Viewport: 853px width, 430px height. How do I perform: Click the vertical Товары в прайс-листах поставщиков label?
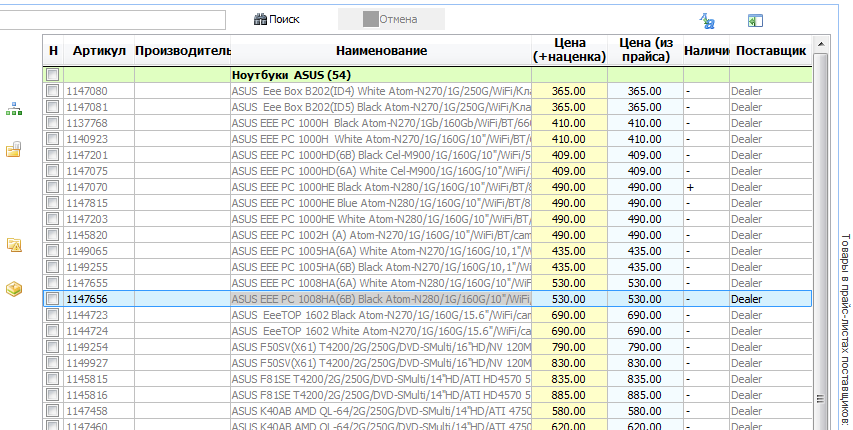[845, 331]
